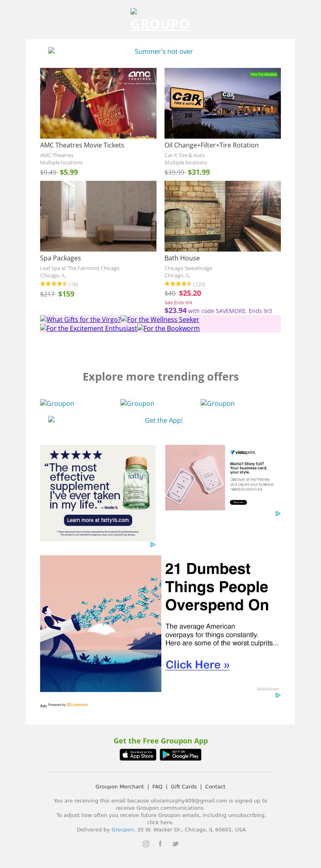The height and width of the screenshot is (868, 321).
Task: Tap the Google Play download badge
Action: (x=181, y=755)
